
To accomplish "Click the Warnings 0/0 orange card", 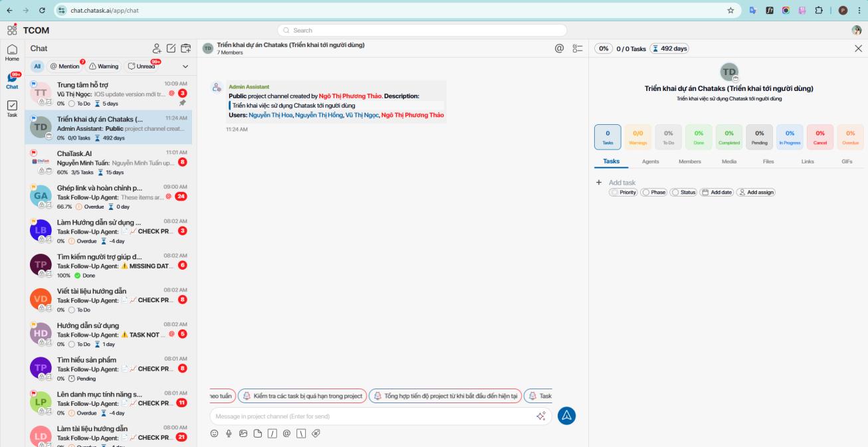I will click(x=637, y=137).
